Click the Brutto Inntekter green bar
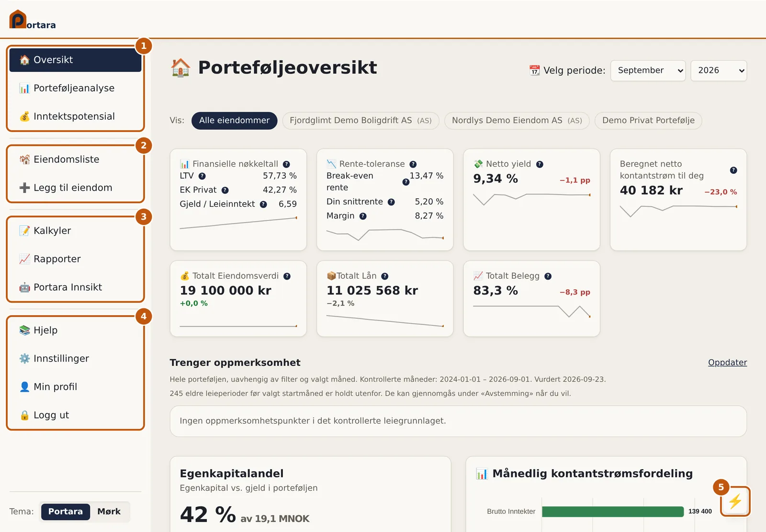 (613, 511)
